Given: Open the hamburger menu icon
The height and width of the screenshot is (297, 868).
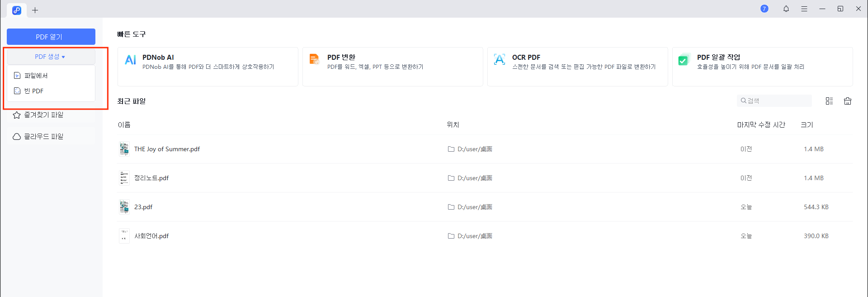Looking at the screenshot, I should click(804, 9).
